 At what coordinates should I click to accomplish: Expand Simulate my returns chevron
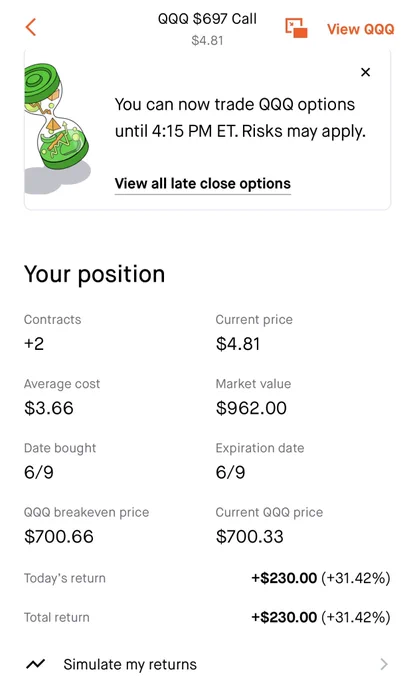tap(384, 664)
